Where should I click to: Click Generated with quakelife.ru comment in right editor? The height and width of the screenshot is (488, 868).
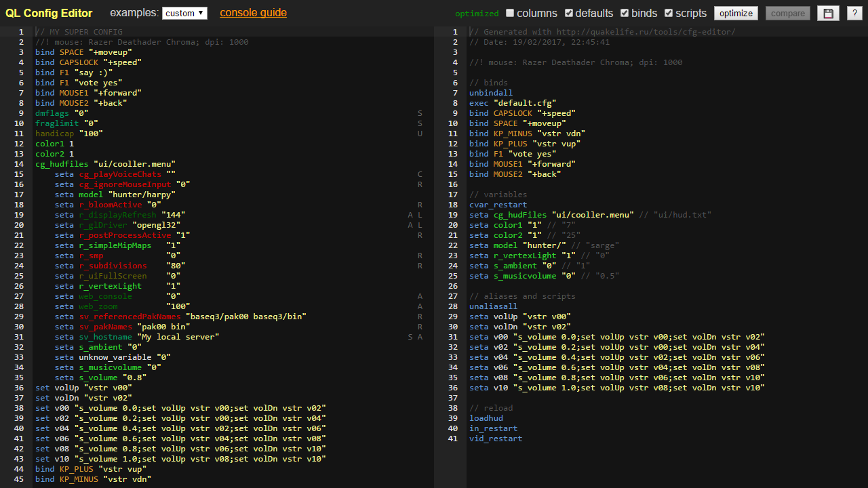tap(602, 32)
